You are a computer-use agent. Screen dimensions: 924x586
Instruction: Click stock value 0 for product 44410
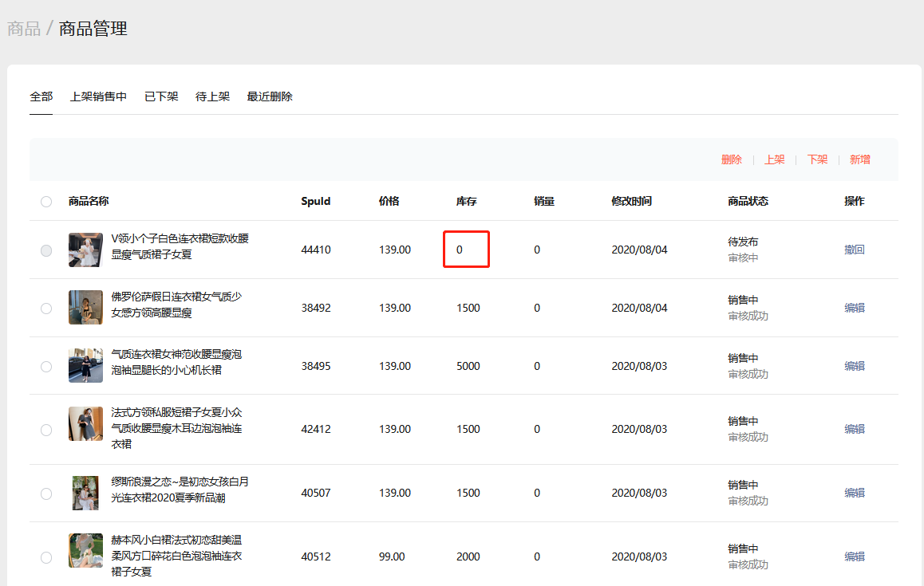(460, 250)
